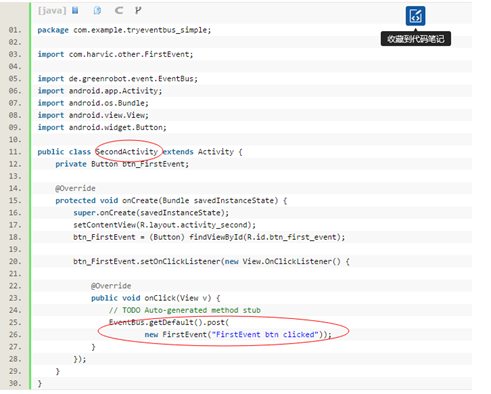Click the line "public void onClick(View v) {"
Viewport: 491px width, 394px height.
[x=156, y=298]
